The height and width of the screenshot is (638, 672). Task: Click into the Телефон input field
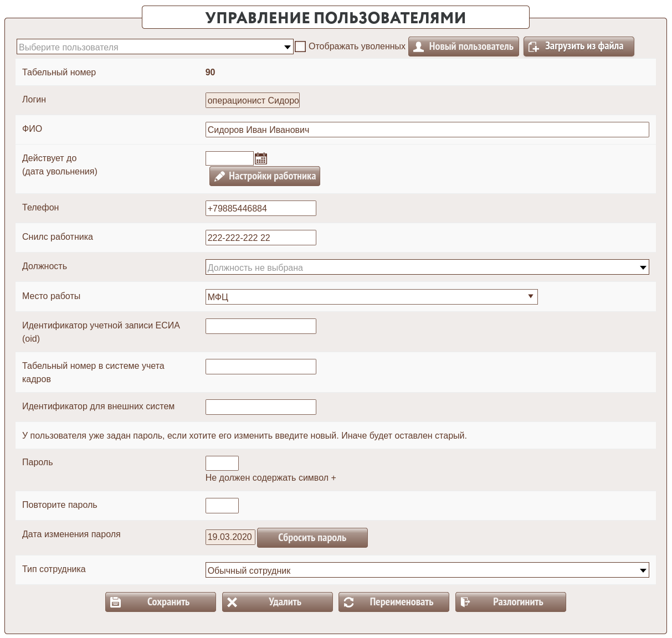pos(260,208)
